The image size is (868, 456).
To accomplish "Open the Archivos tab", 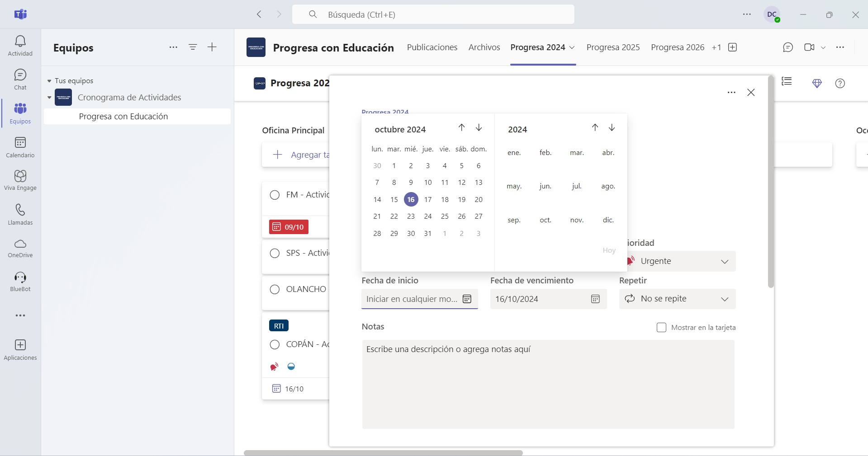I will click(x=484, y=47).
